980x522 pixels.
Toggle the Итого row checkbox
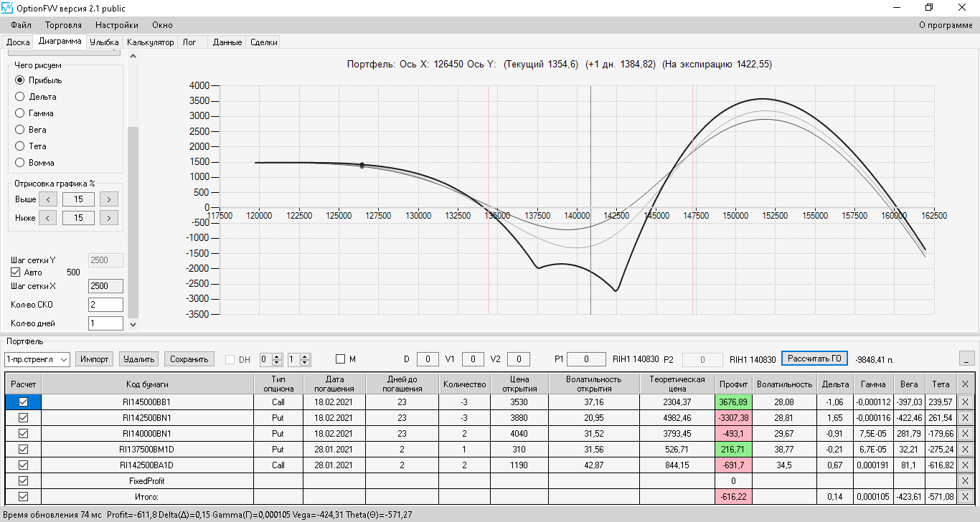click(23, 497)
